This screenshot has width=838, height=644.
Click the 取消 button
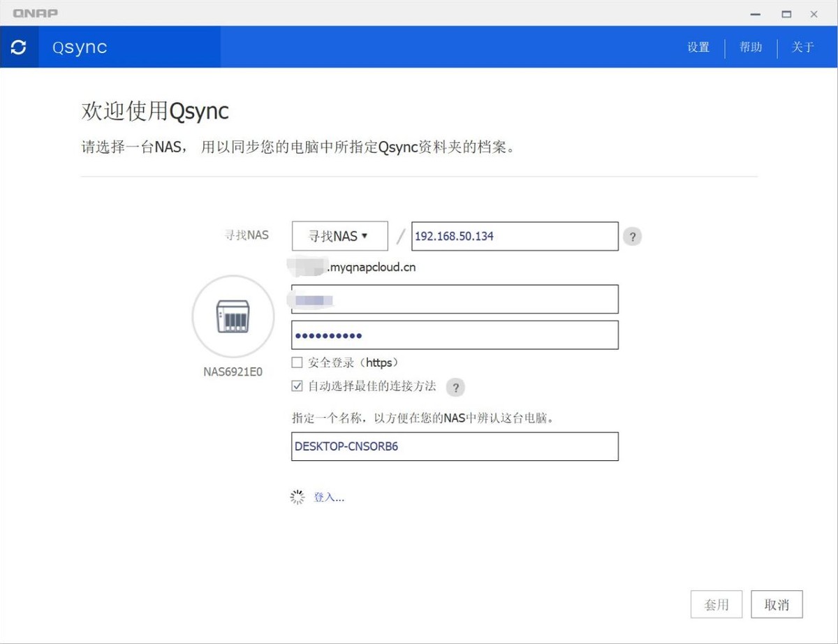click(777, 605)
